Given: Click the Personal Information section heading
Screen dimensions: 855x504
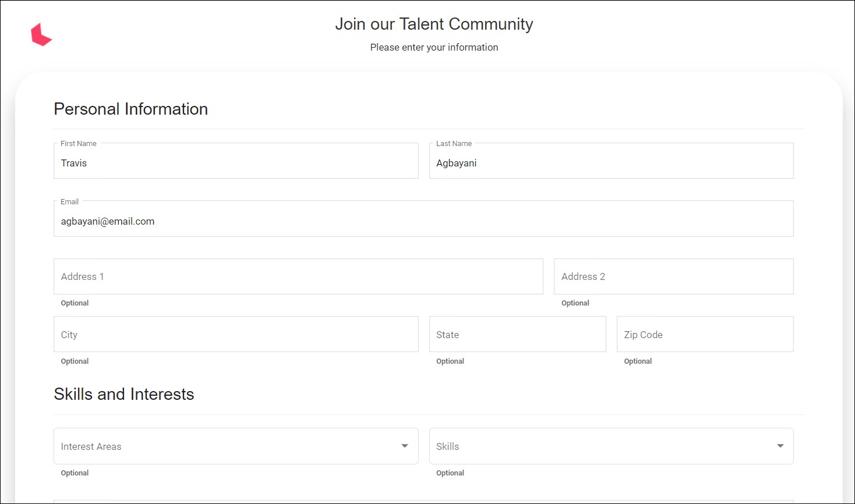Looking at the screenshot, I should tap(130, 109).
